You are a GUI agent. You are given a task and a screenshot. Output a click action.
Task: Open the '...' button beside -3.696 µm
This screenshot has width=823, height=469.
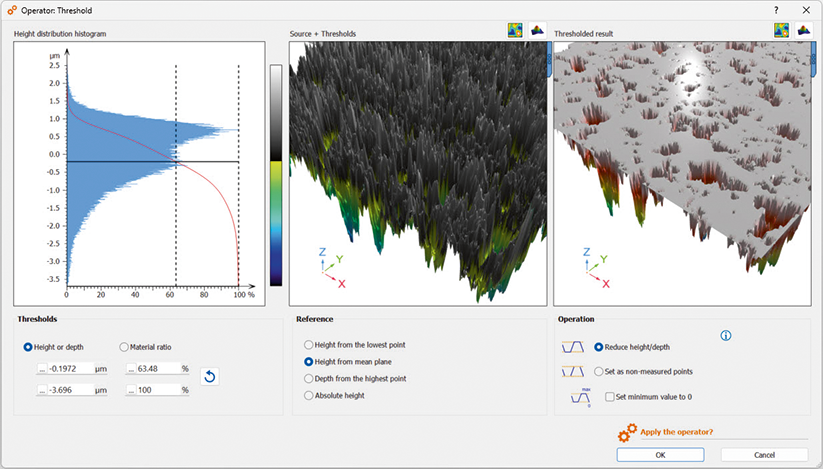43,390
